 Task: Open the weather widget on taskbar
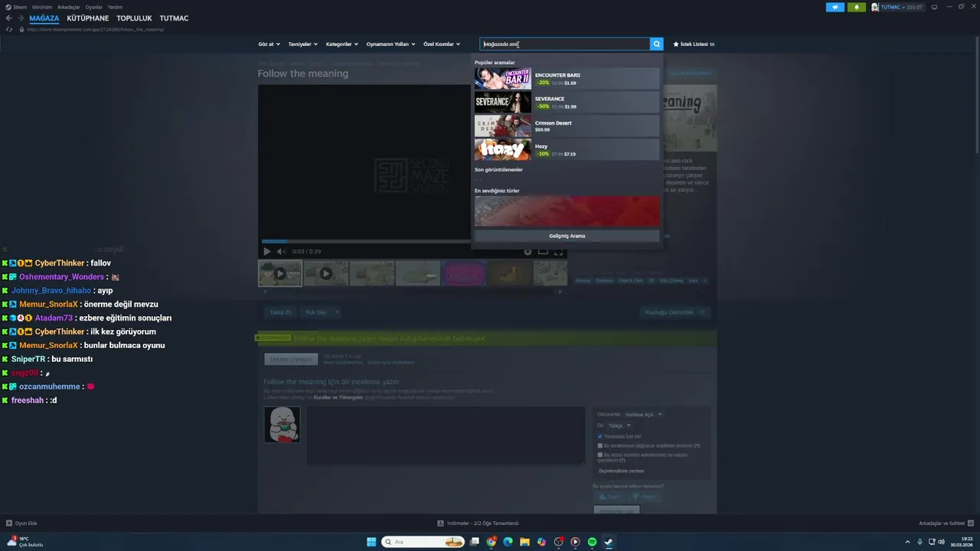(24, 542)
